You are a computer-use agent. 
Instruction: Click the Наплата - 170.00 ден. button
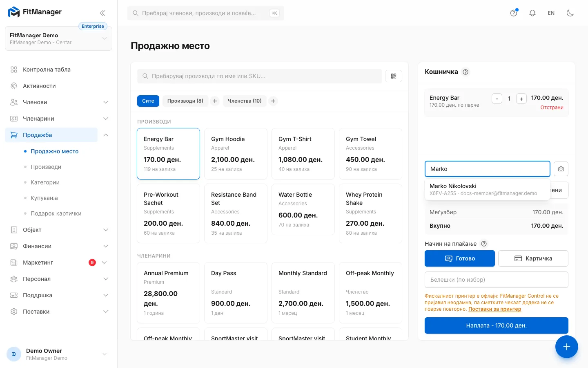click(497, 325)
